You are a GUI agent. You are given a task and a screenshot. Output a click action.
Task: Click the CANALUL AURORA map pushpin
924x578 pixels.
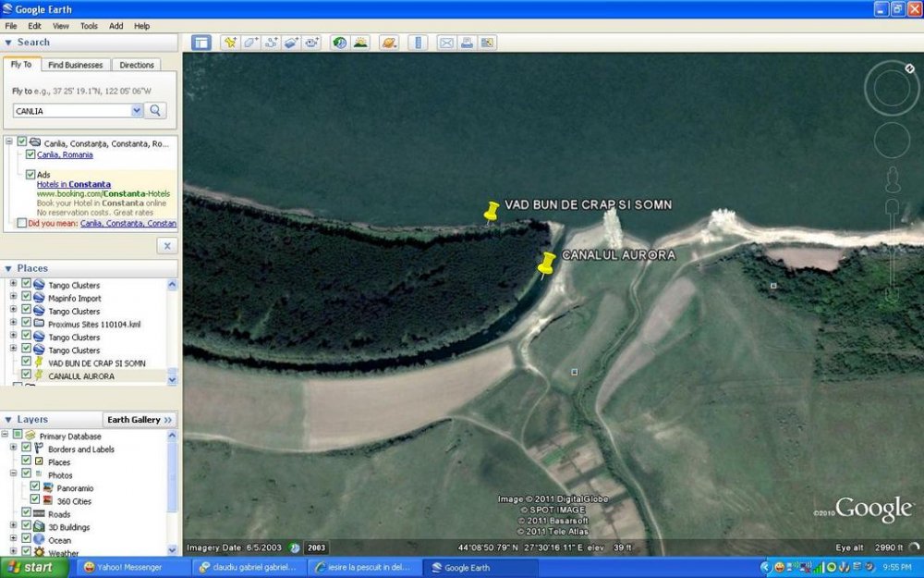point(546,264)
